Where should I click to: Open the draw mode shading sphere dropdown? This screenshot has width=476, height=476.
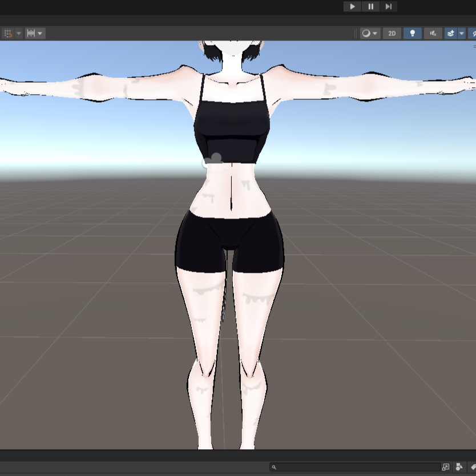370,33
